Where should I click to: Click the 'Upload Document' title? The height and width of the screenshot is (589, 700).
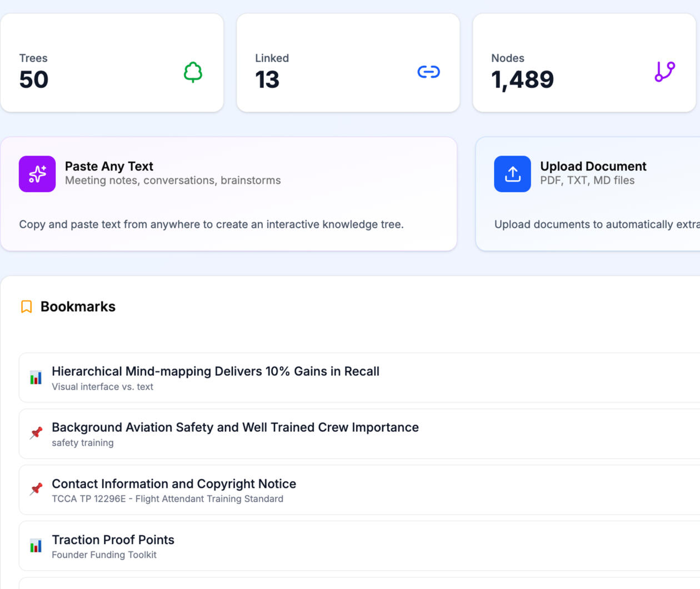[x=593, y=166]
